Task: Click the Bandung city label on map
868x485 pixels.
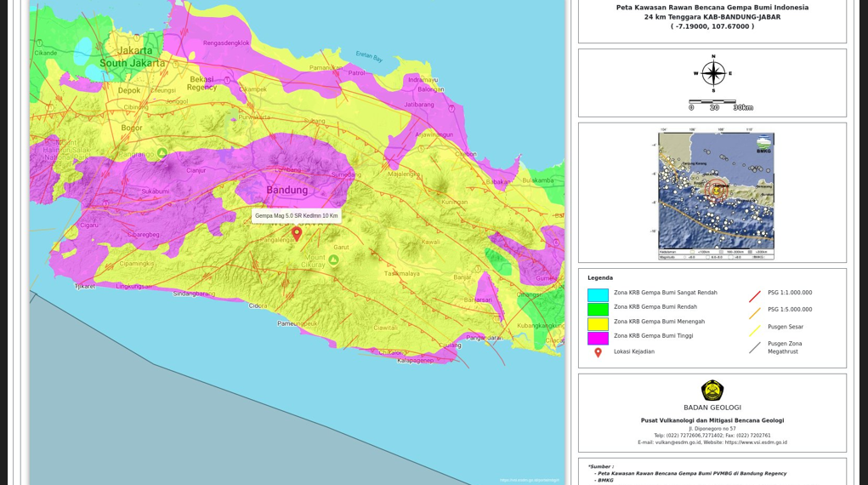Action: point(286,190)
